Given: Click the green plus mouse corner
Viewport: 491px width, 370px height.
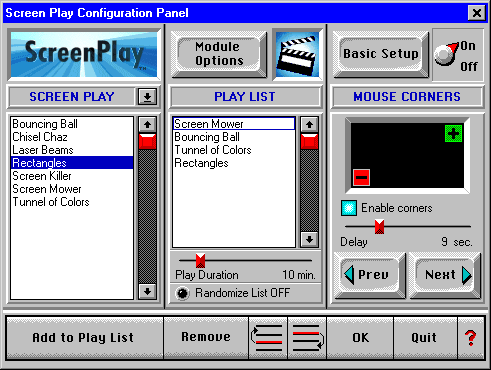Looking at the screenshot, I should tap(453, 133).
